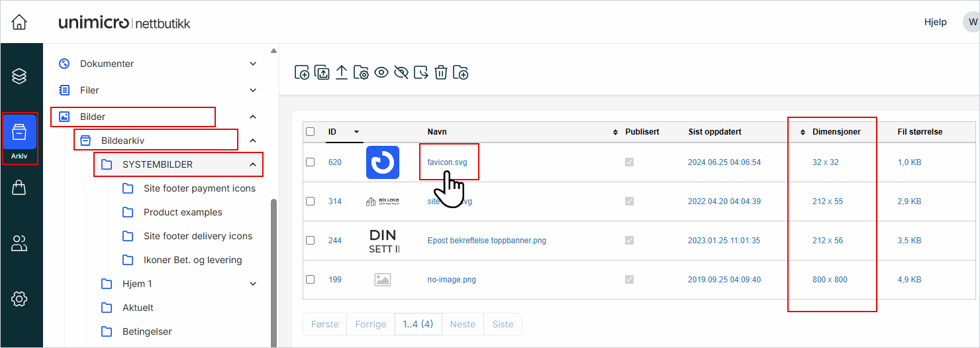Image resolution: width=980 pixels, height=348 pixels.
Task: Tick the checkbox for favicon.svg row
Action: click(310, 162)
